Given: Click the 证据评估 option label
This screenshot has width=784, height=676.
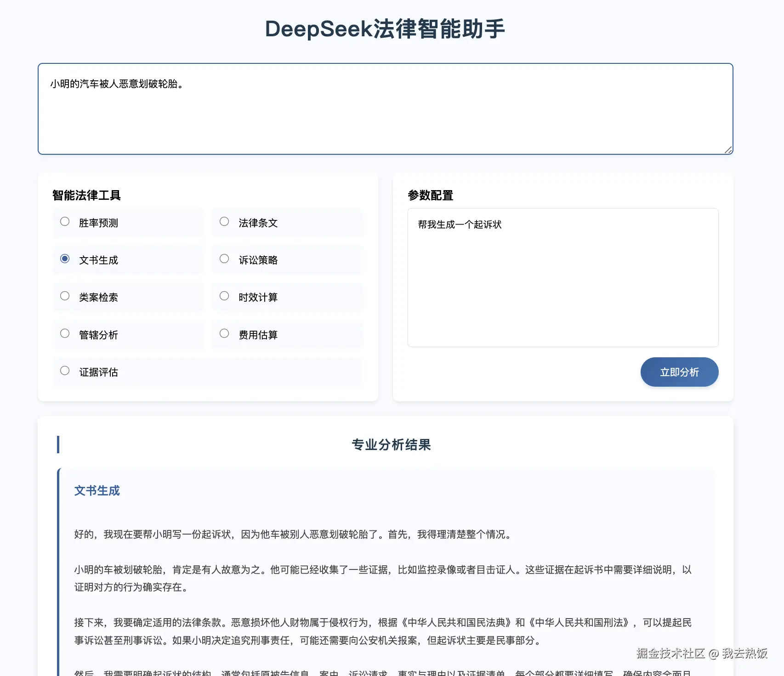Looking at the screenshot, I should pyautogui.click(x=98, y=372).
